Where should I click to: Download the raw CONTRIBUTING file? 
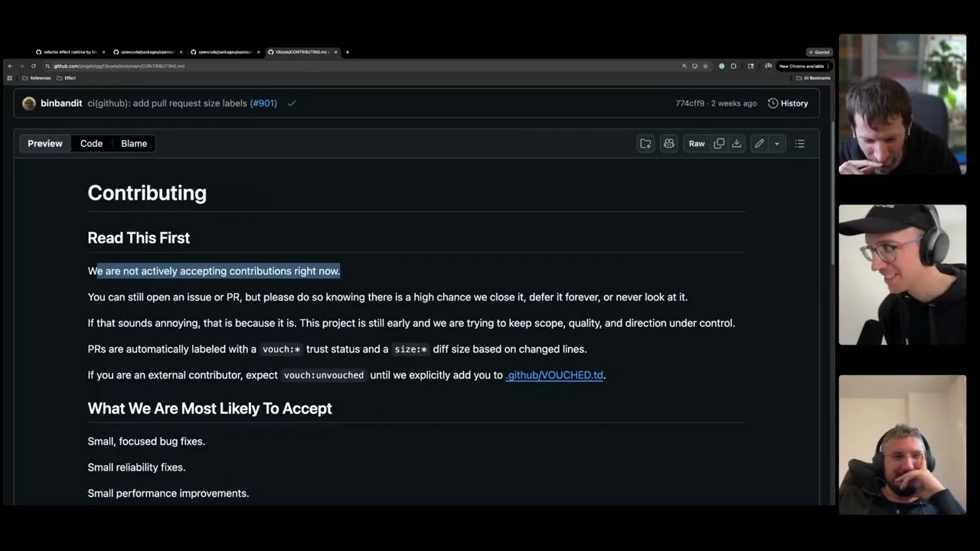pos(737,144)
